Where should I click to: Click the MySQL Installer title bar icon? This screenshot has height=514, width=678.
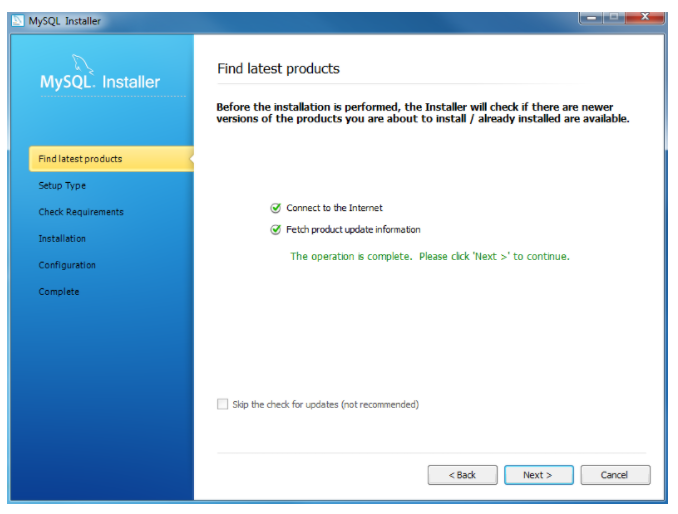[18, 21]
